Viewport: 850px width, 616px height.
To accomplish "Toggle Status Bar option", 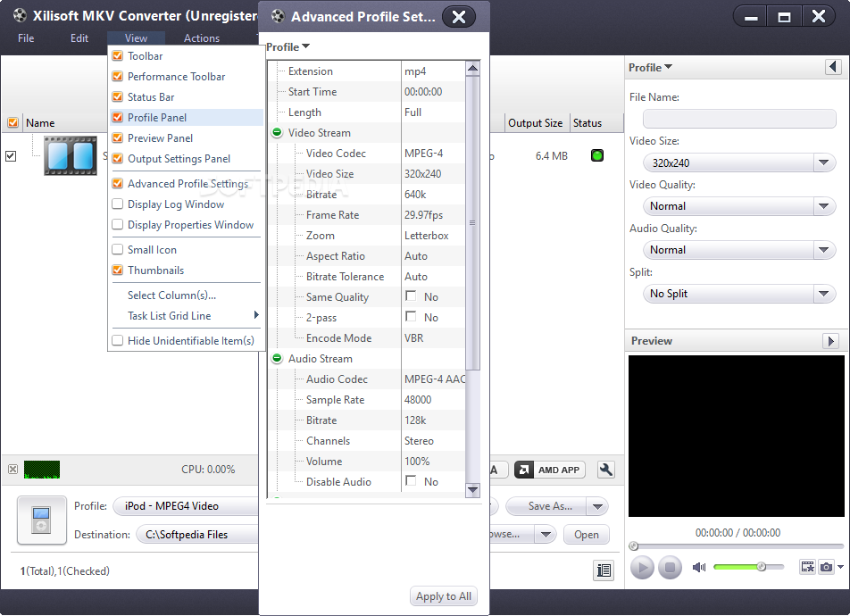I will (x=118, y=97).
